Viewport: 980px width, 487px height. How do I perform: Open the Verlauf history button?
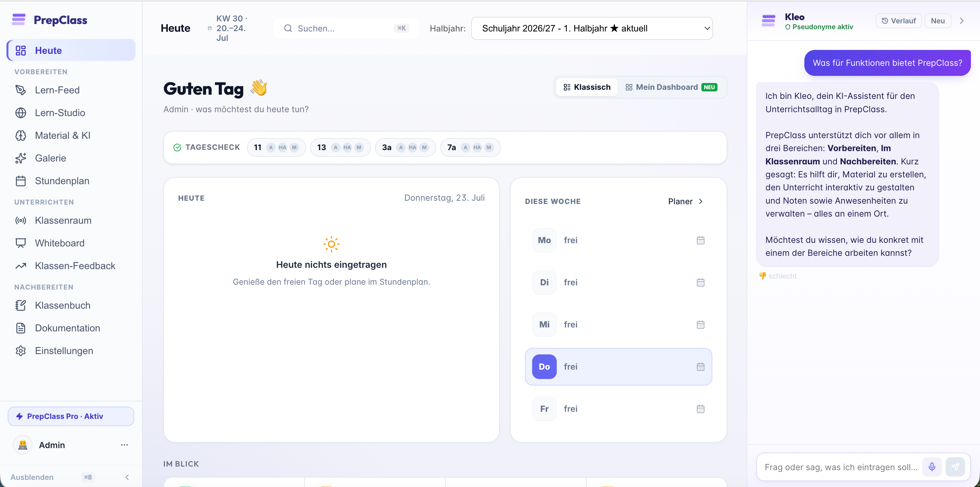[x=899, y=21]
